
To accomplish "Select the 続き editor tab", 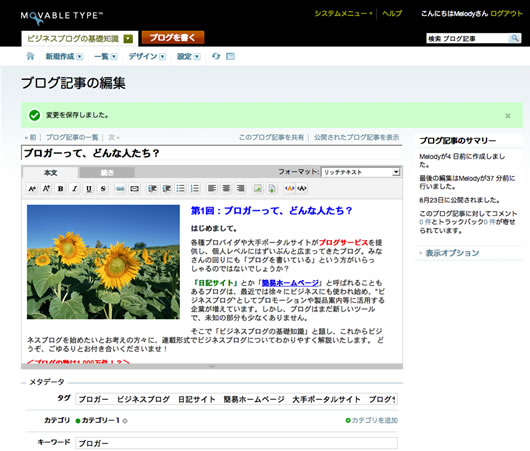I will (x=107, y=173).
